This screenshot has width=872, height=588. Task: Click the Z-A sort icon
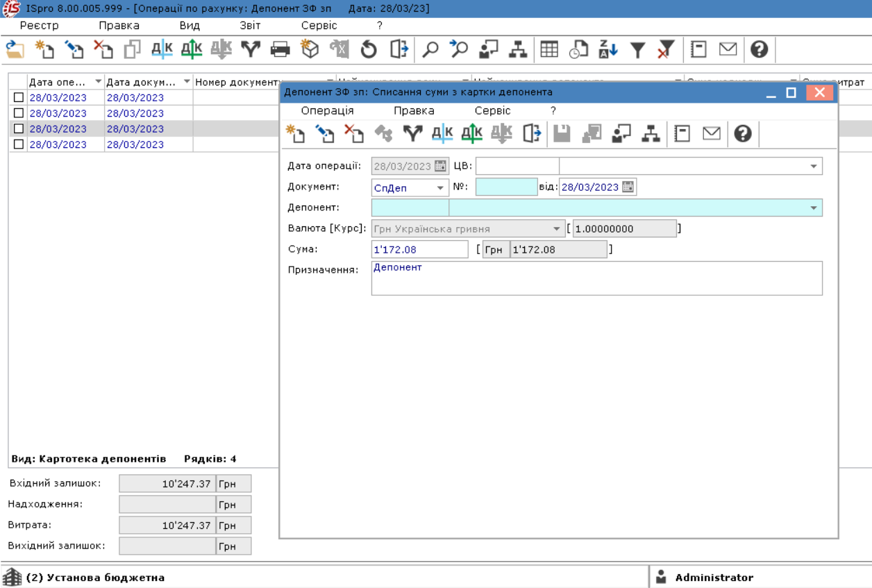pyautogui.click(x=608, y=49)
